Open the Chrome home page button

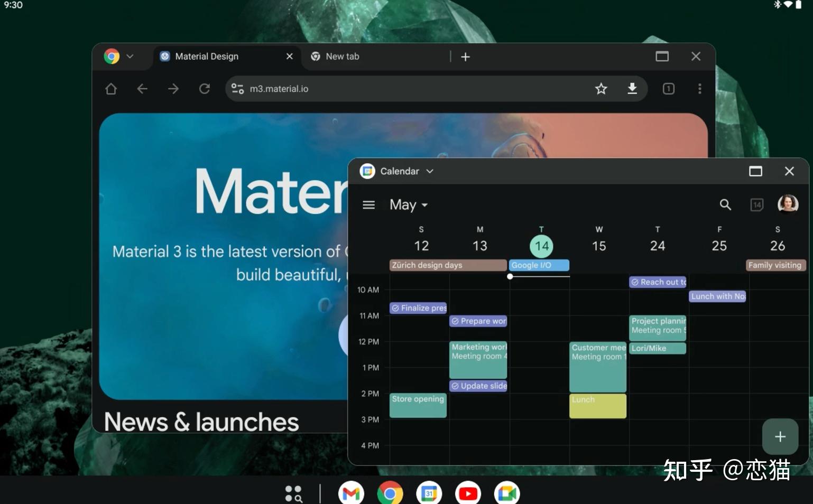point(111,89)
